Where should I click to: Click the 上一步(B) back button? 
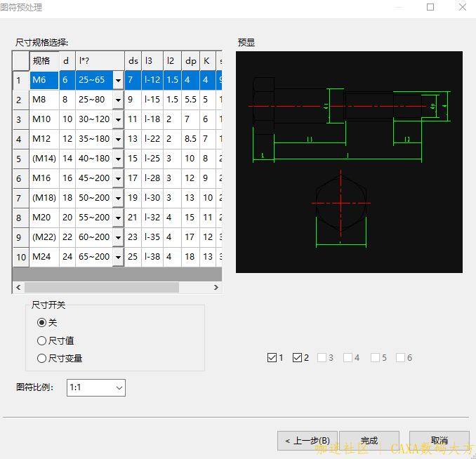308,441
